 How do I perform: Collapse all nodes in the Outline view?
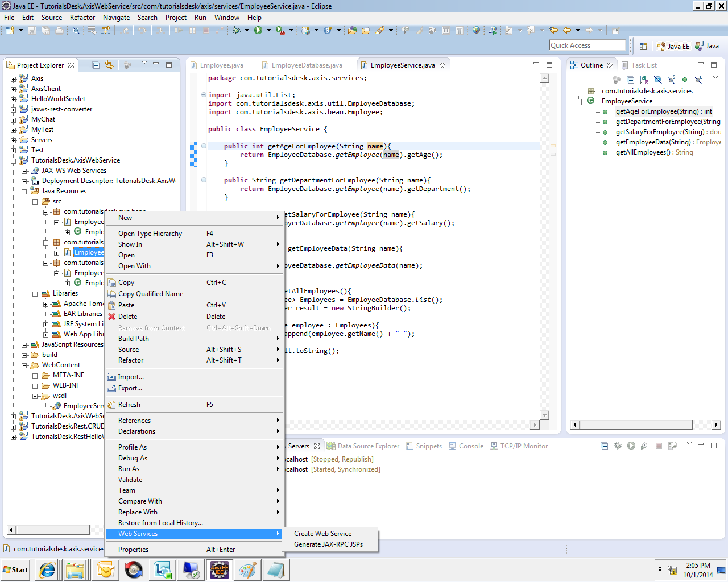pos(630,80)
